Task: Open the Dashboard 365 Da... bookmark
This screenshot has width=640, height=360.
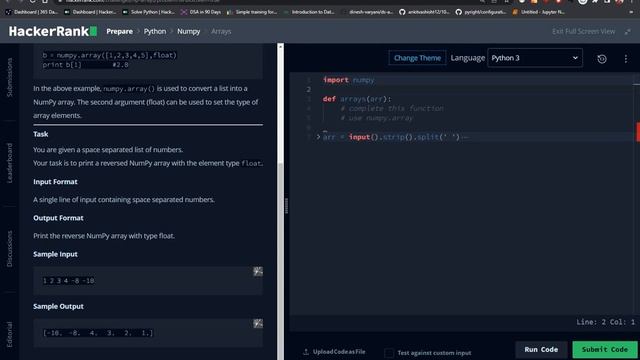Action: 32,12
